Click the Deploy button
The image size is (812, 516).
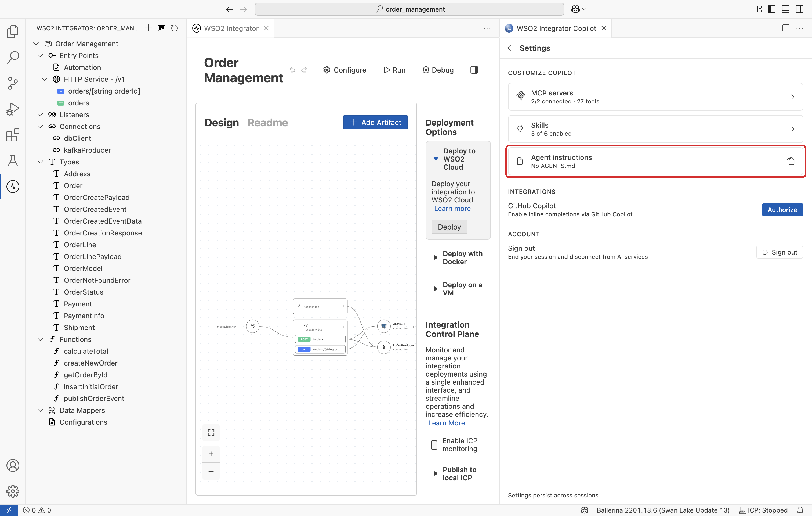[x=449, y=227]
